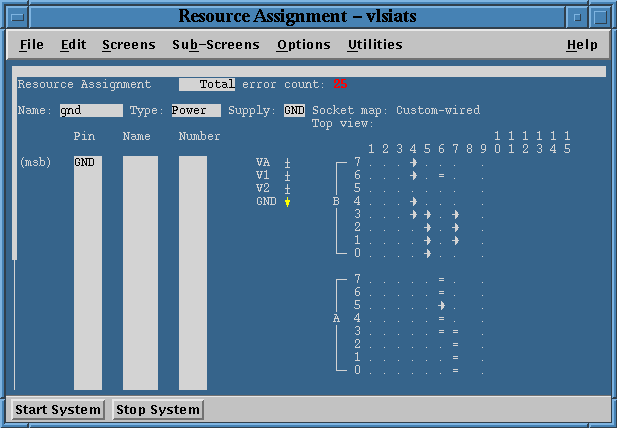
Task: Select the yellow GND supply symbol
Action: 288,202
